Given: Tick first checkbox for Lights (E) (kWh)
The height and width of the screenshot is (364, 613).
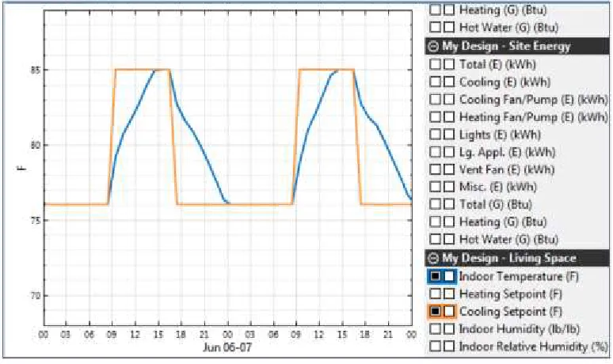Looking at the screenshot, I should [435, 135].
